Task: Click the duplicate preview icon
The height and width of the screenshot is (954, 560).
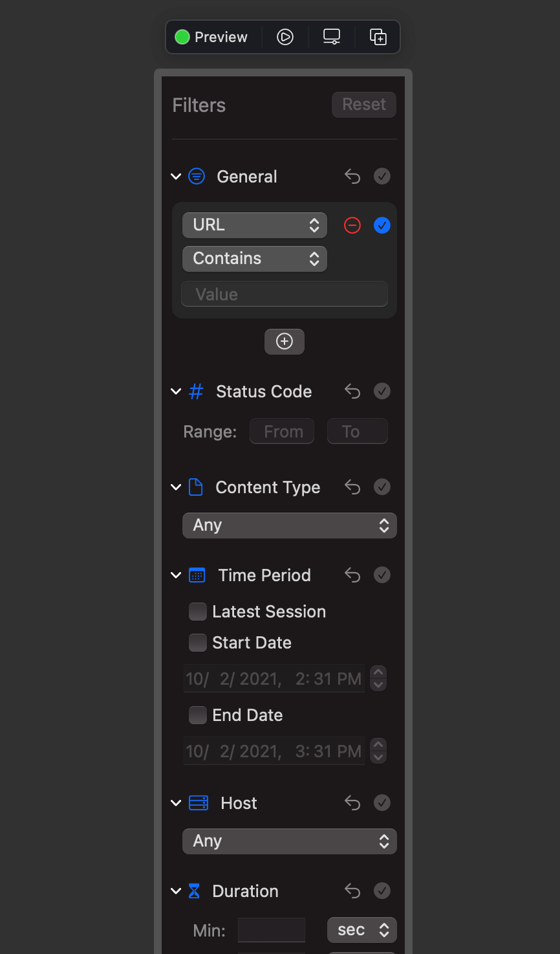Action: (x=378, y=37)
